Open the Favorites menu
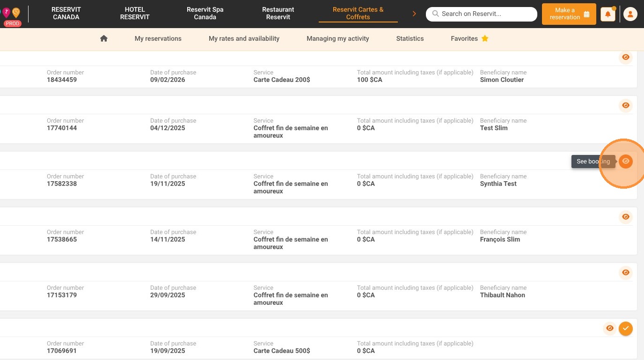644x360 pixels. (x=469, y=38)
